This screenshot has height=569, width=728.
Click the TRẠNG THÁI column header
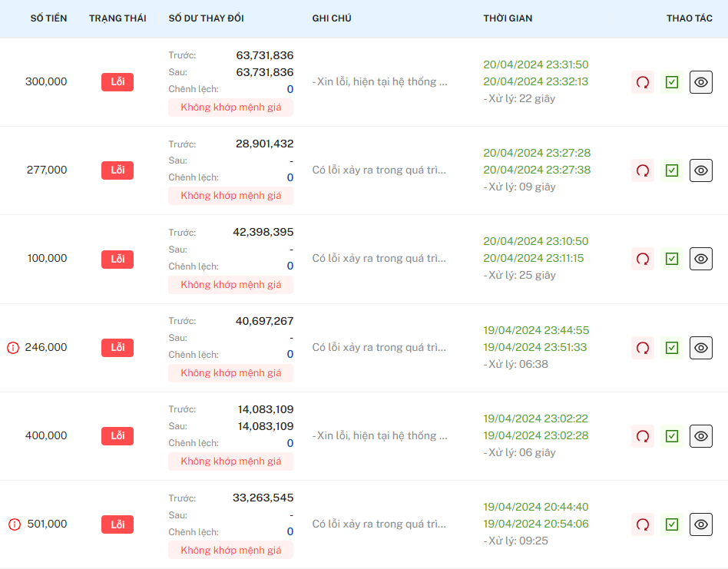(x=117, y=18)
